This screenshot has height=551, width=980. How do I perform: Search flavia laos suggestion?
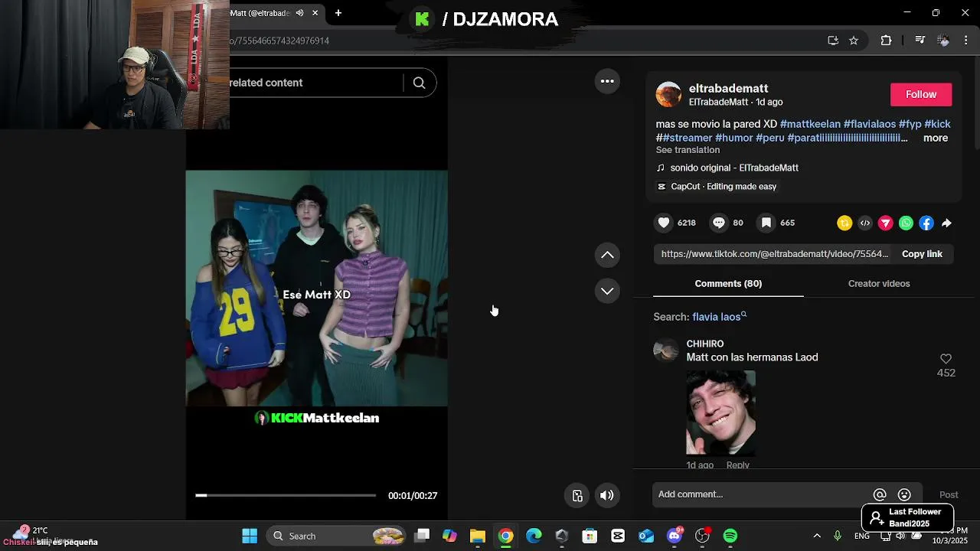(x=719, y=317)
